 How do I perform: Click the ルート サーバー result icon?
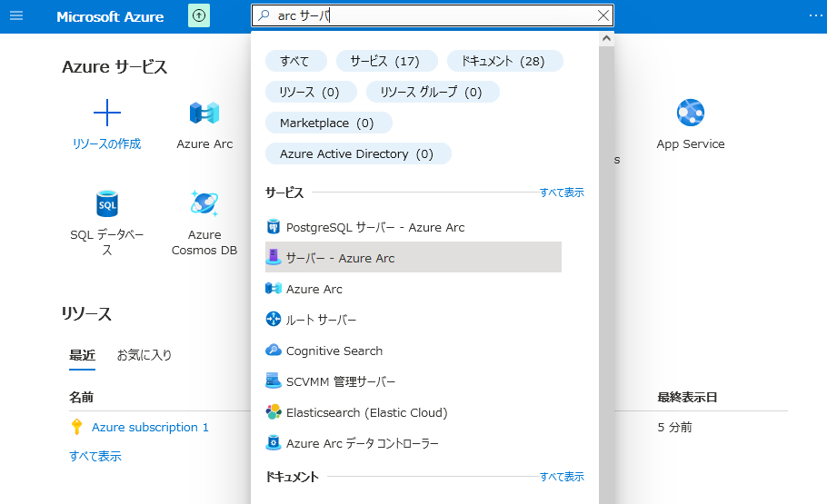274,319
